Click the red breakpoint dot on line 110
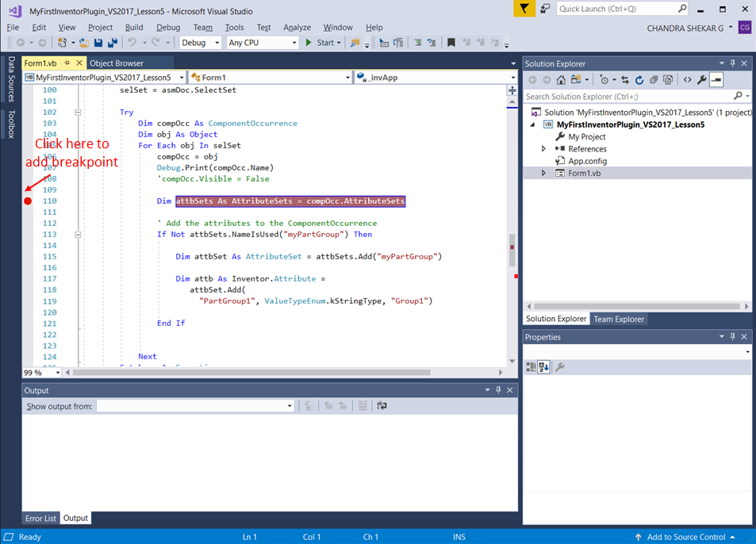756x544 pixels. click(x=28, y=201)
